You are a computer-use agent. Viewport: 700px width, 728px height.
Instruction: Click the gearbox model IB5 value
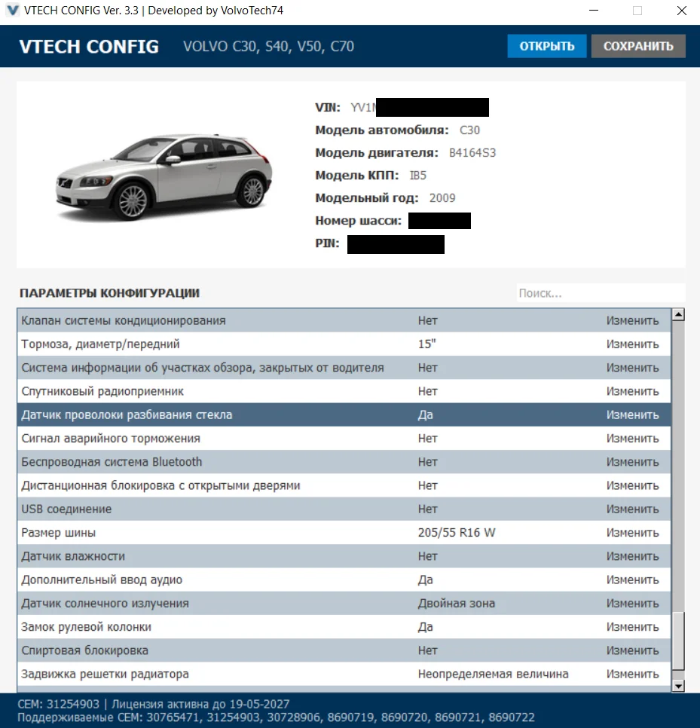417,176
